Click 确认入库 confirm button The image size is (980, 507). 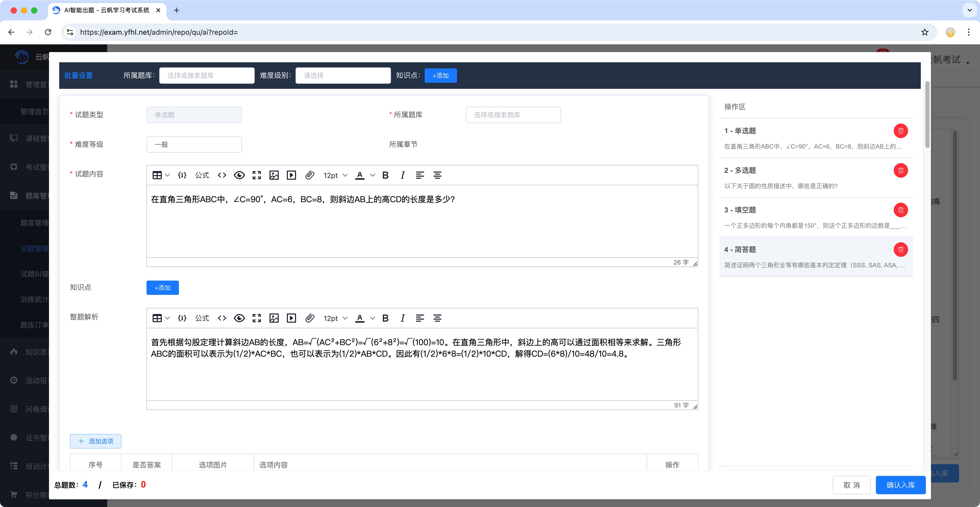[x=900, y=485]
